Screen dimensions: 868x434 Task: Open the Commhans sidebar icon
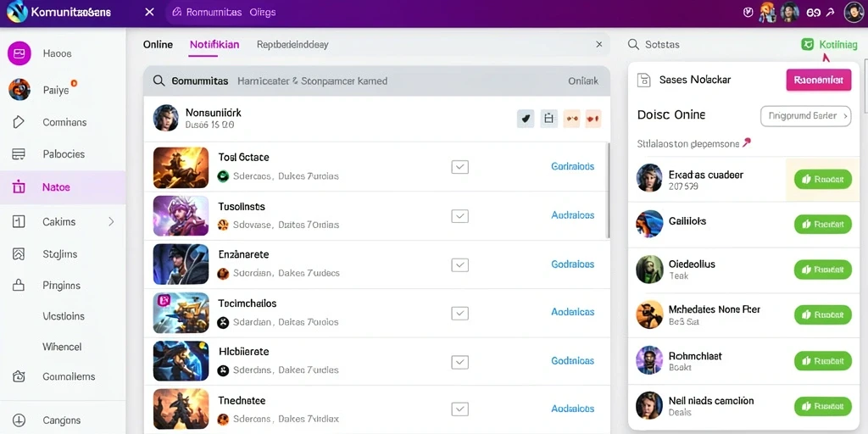coord(19,122)
